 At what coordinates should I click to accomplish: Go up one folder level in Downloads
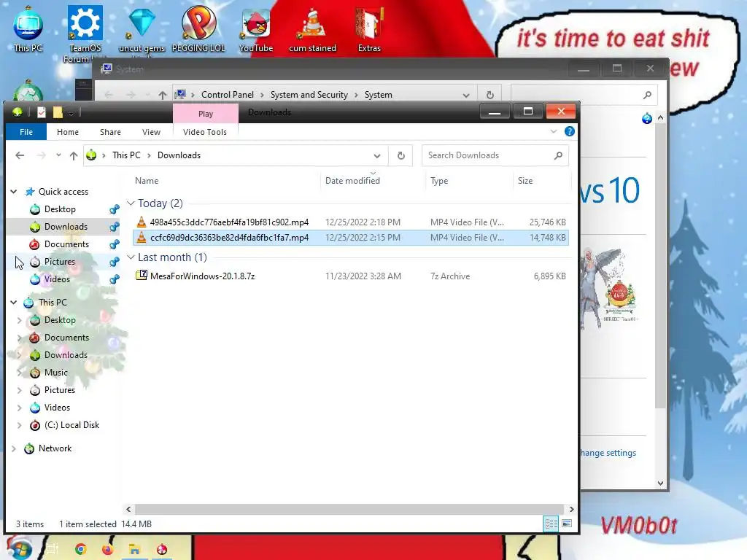point(74,155)
